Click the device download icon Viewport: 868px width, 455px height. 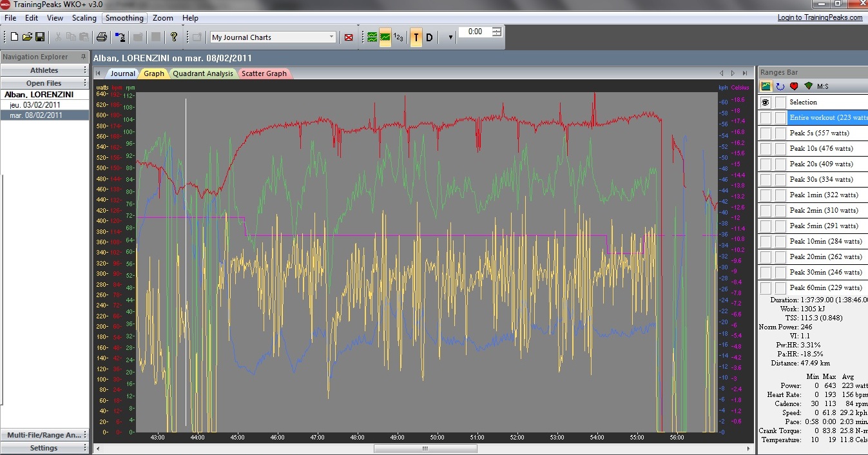(120, 37)
